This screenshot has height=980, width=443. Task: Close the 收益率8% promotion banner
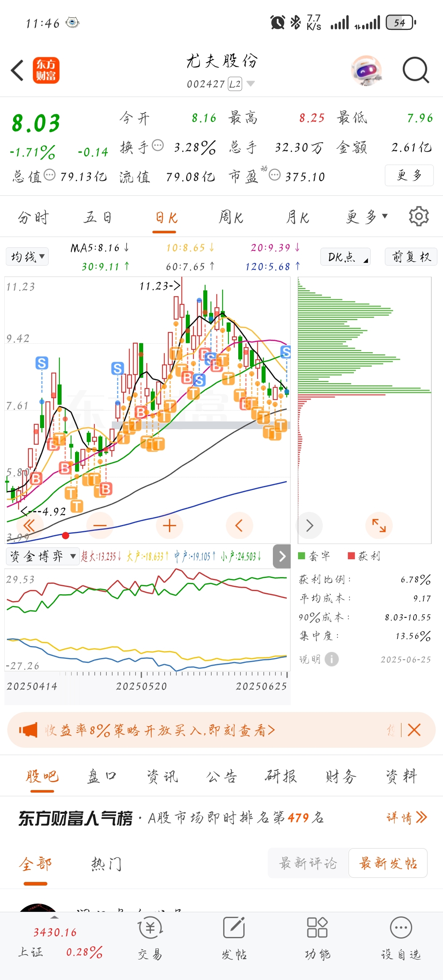(414, 730)
